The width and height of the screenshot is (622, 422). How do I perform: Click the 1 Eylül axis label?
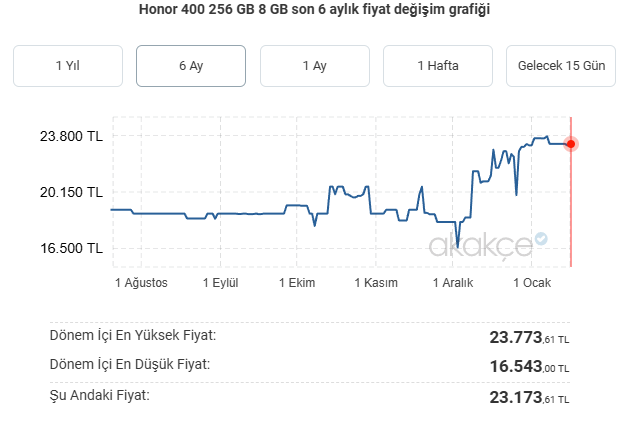pyautogui.click(x=220, y=283)
